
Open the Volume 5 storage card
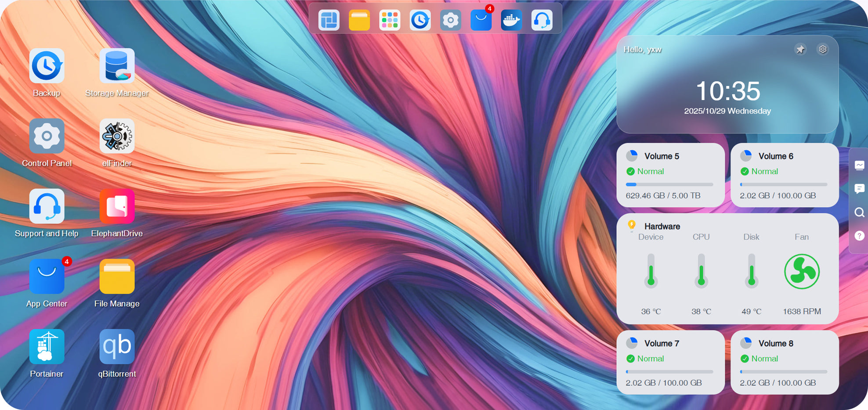(670, 175)
